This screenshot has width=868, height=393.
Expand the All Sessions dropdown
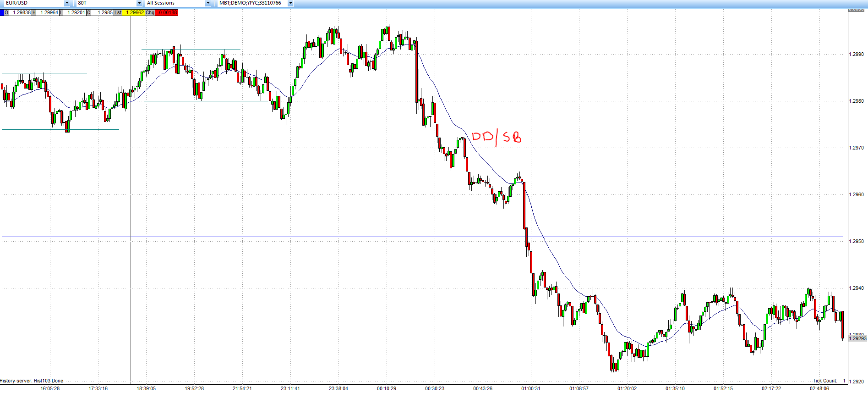[x=207, y=3]
